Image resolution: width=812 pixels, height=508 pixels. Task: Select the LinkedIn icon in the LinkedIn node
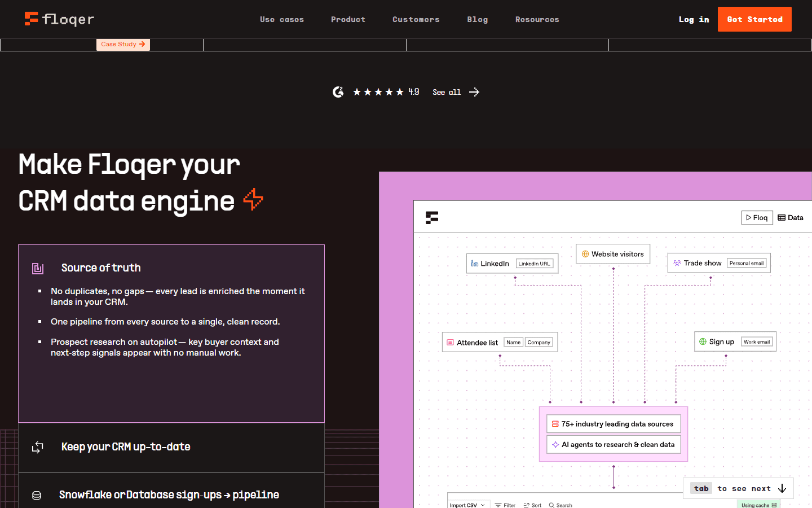(x=474, y=263)
